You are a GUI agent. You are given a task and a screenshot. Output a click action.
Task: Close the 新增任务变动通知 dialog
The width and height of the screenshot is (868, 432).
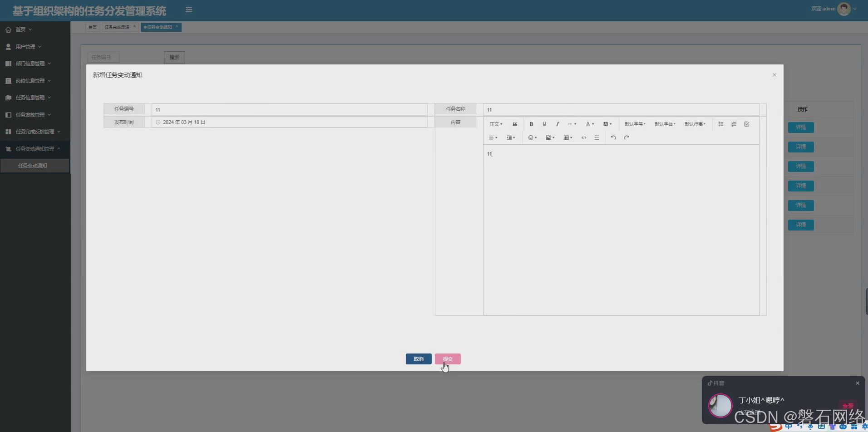(x=774, y=75)
